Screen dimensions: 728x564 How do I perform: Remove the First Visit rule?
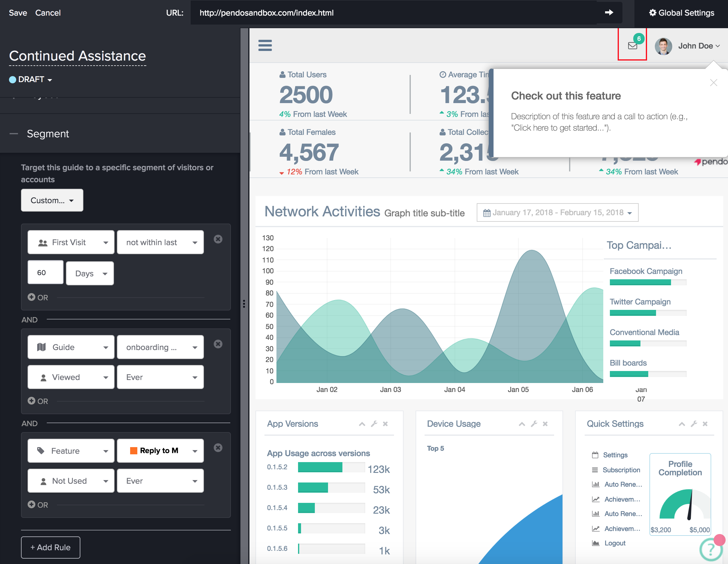218,239
